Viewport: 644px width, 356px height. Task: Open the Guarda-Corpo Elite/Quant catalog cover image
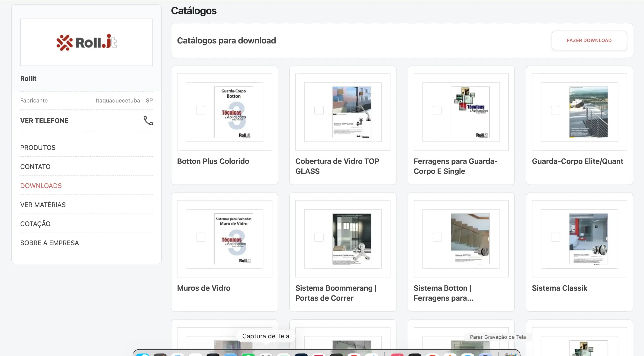[588, 112]
